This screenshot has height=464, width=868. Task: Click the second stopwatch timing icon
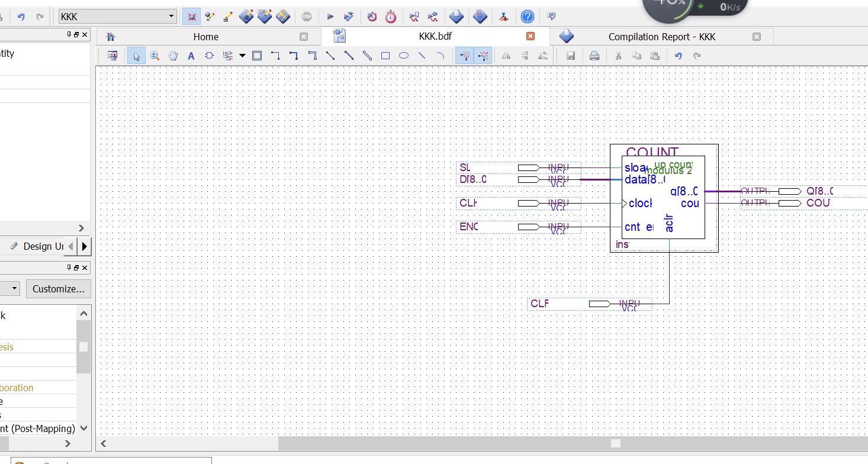click(391, 17)
